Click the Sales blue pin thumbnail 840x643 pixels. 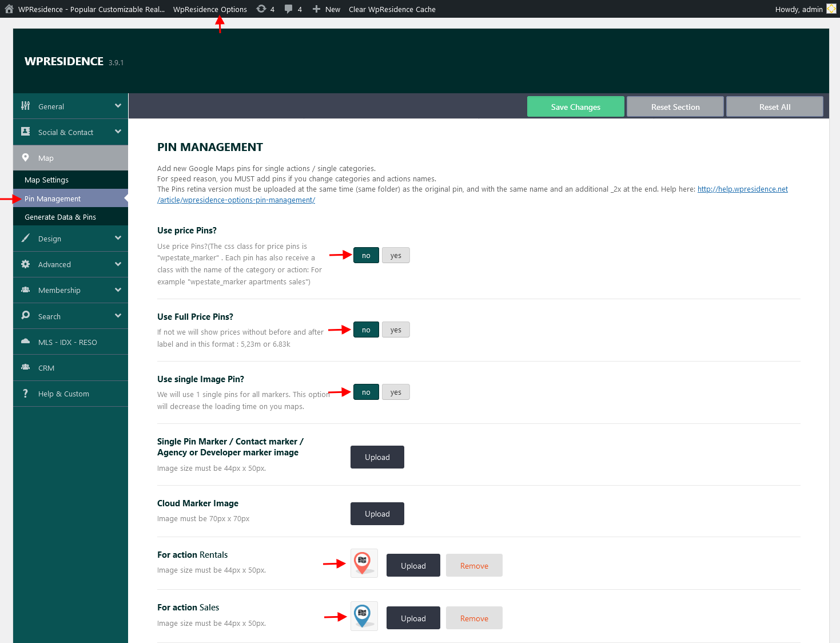click(364, 616)
